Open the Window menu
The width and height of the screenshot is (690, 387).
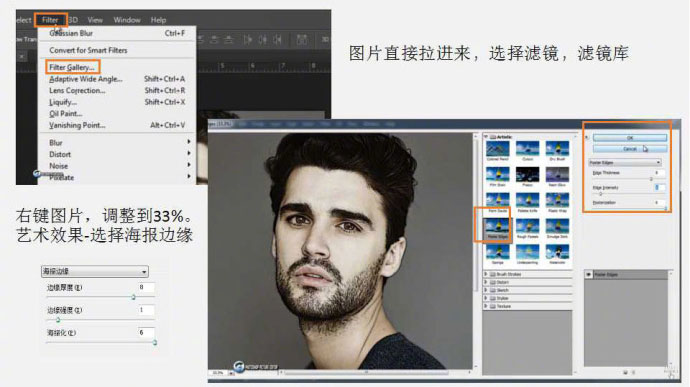point(127,20)
